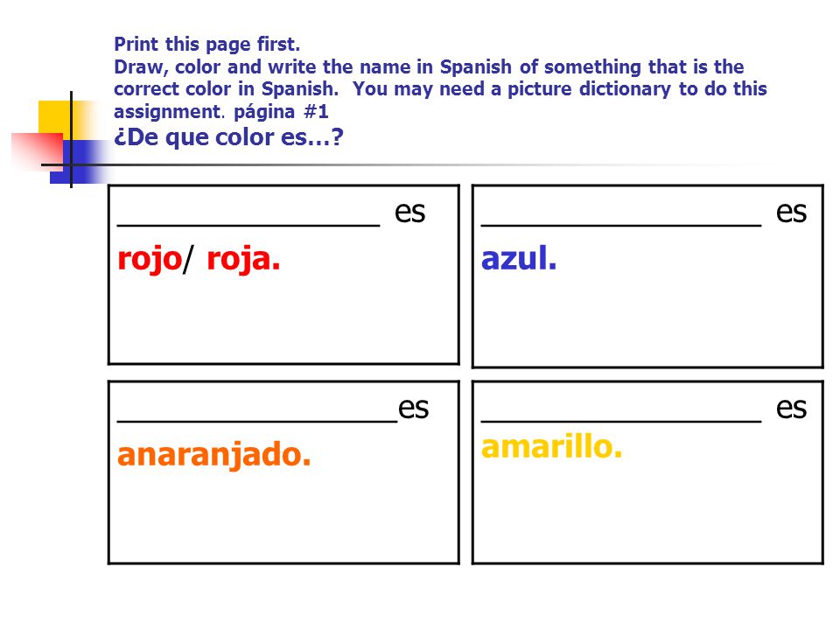840x630 pixels.
Task: Select the blue word azul
Action: [519, 258]
